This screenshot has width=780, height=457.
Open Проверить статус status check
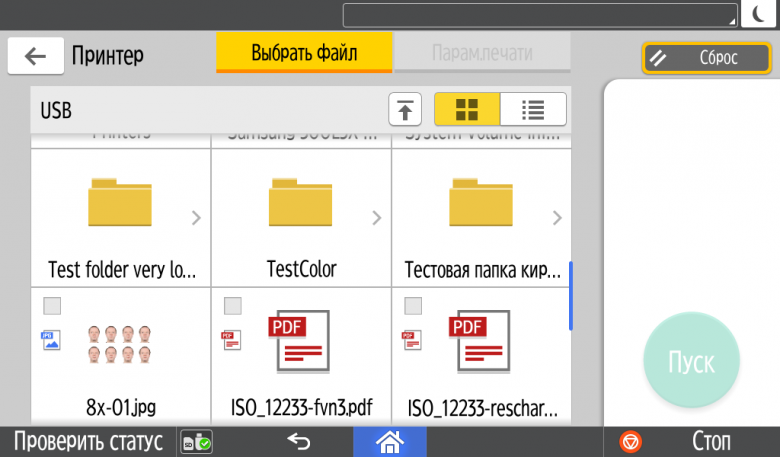(x=88, y=442)
